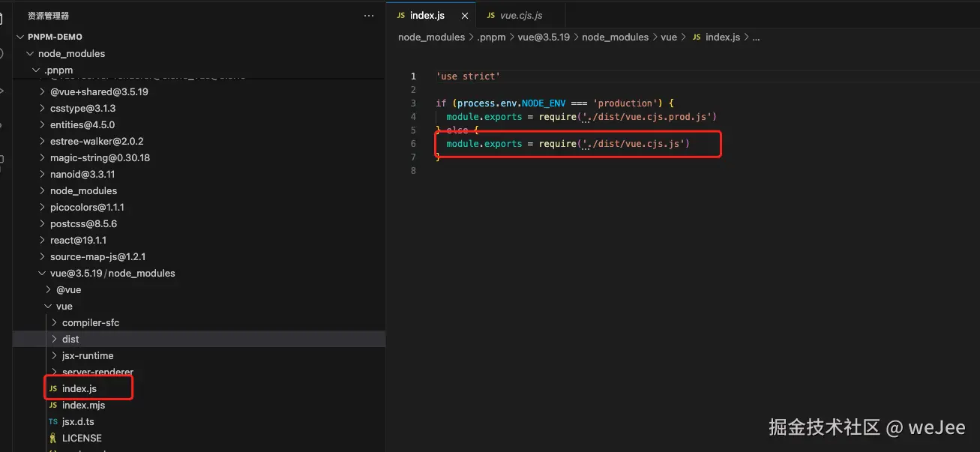The height and width of the screenshot is (452, 980).
Task: Click the breadcrumb node_modules root segment
Action: pyautogui.click(x=431, y=37)
